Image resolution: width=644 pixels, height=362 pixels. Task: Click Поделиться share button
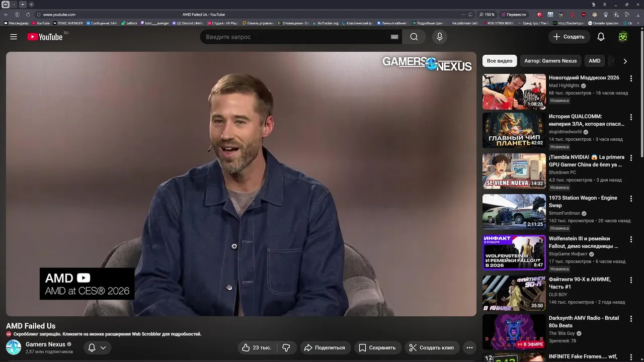pos(325,347)
